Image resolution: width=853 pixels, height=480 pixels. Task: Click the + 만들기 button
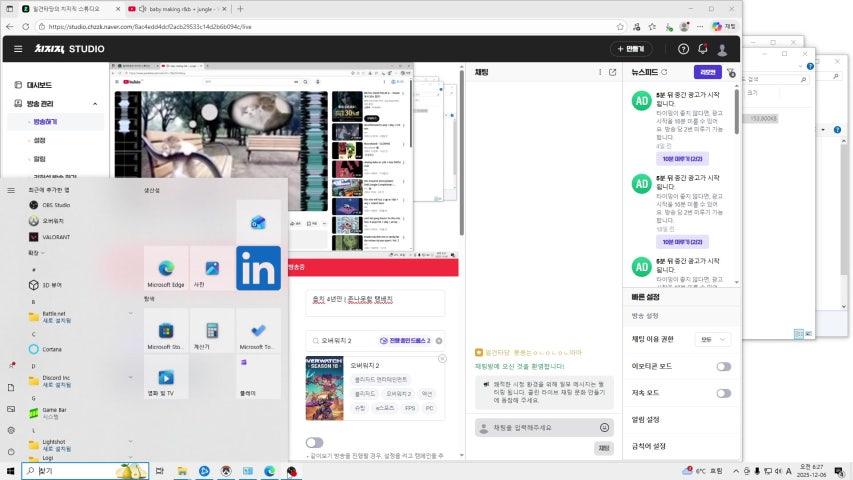(x=633, y=48)
